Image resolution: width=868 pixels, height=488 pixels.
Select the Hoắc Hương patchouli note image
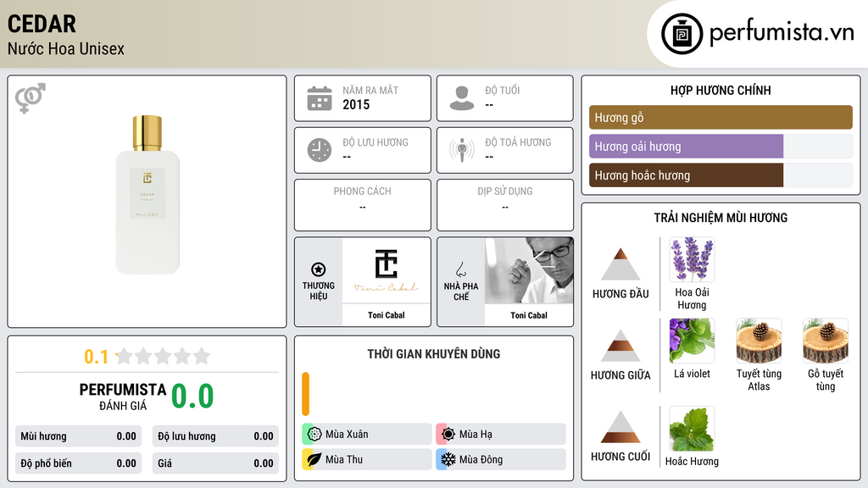tap(692, 429)
